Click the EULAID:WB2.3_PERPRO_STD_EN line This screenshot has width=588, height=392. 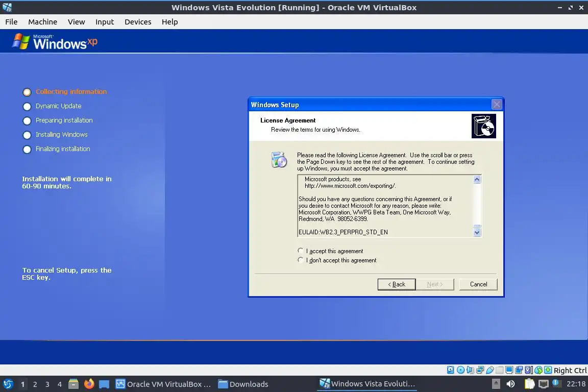click(x=343, y=232)
